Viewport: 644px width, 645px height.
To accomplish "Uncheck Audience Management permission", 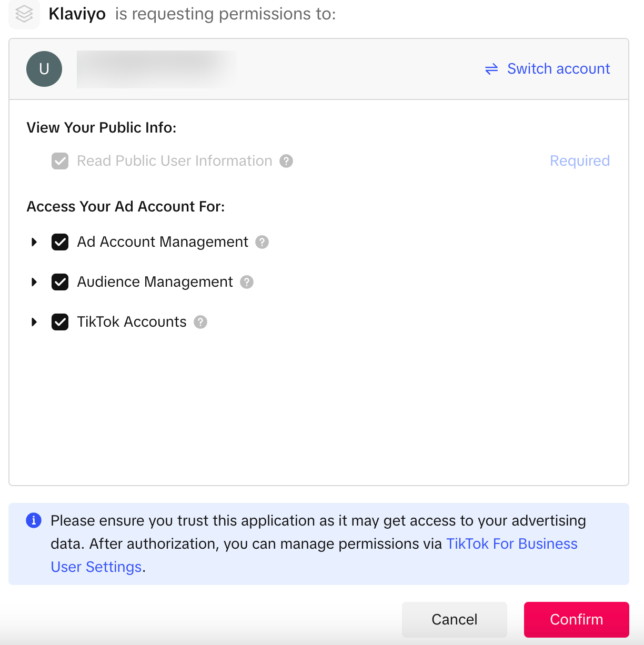I will click(x=60, y=282).
